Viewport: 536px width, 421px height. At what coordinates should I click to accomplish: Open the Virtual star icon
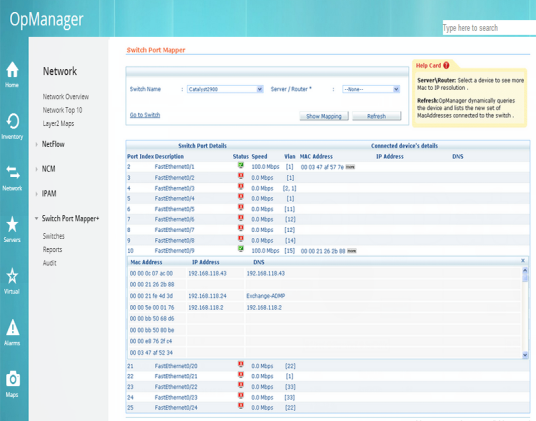point(12,276)
